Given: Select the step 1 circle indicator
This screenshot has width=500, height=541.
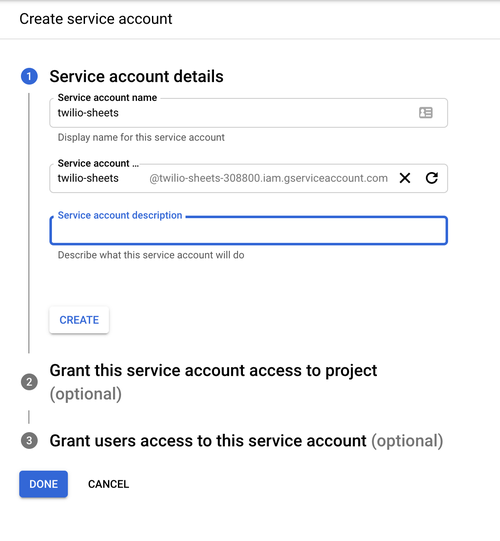Looking at the screenshot, I should pyautogui.click(x=29, y=76).
